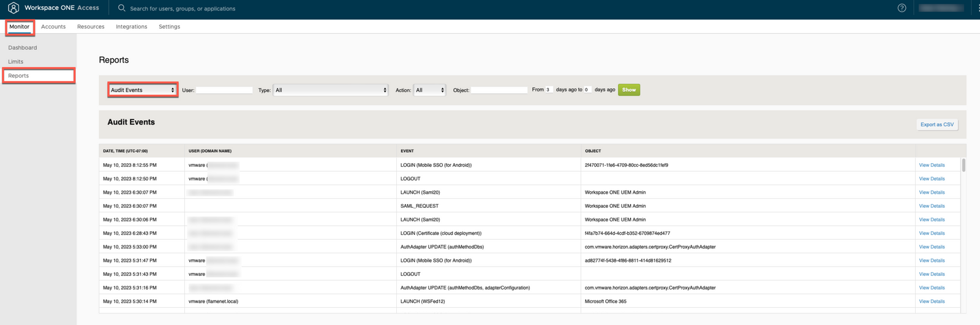Open Limits in the sidebar
The image size is (980, 325).
tap(16, 61)
